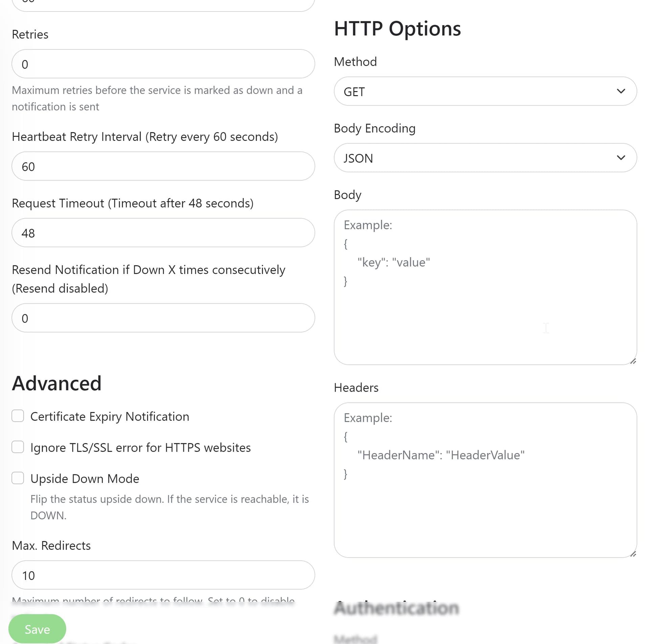The height and width of the screenshot is (644, 650).
Task: Click the Request Timeout input showing 48
Action: [162, 233]
